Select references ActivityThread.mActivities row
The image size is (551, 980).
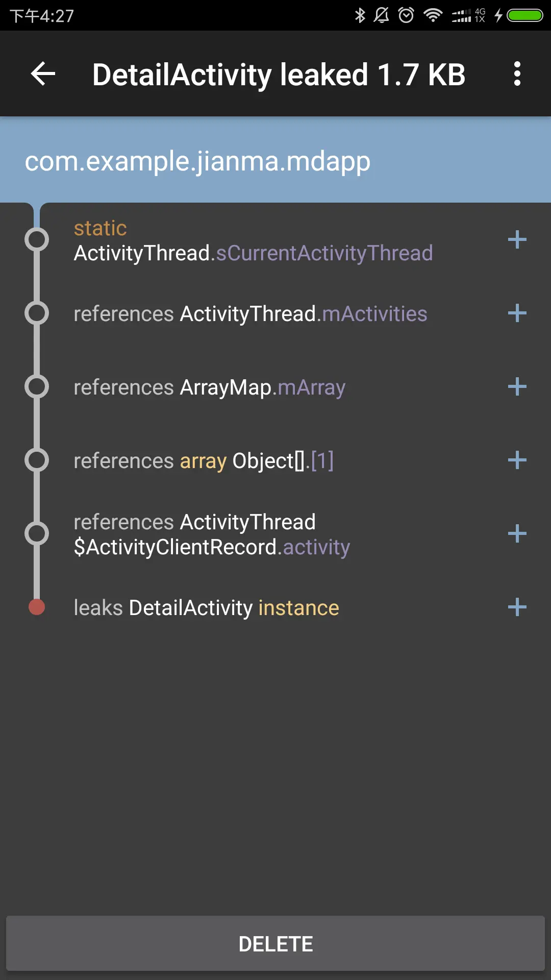pos(275,313)
